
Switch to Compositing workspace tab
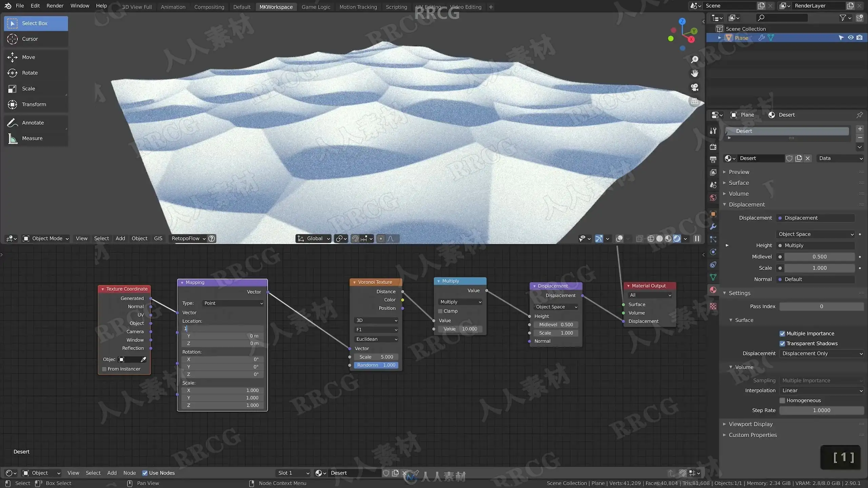coord(209,7)
